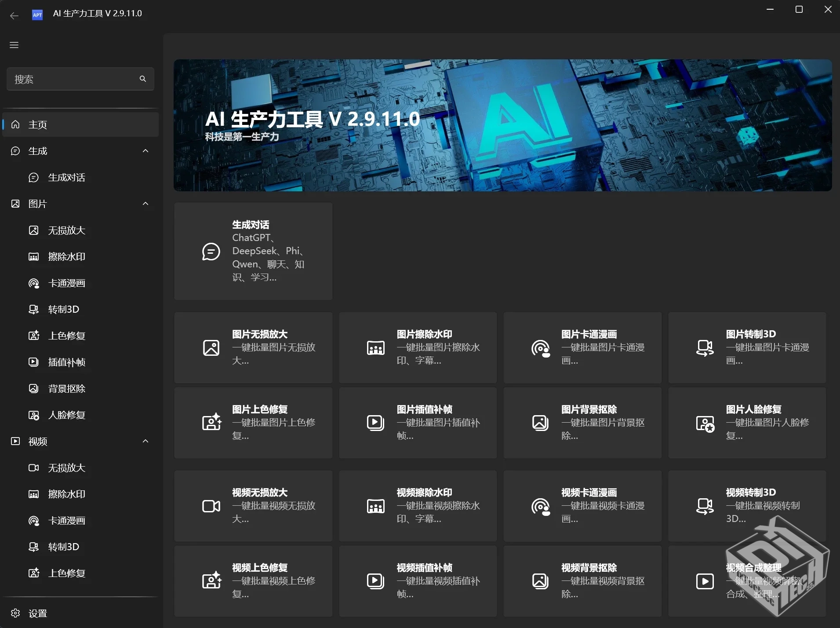This screenshot has width=840, height=628.
Task: Select the 背景抠除 background removal icon
Action: (34, 388)
